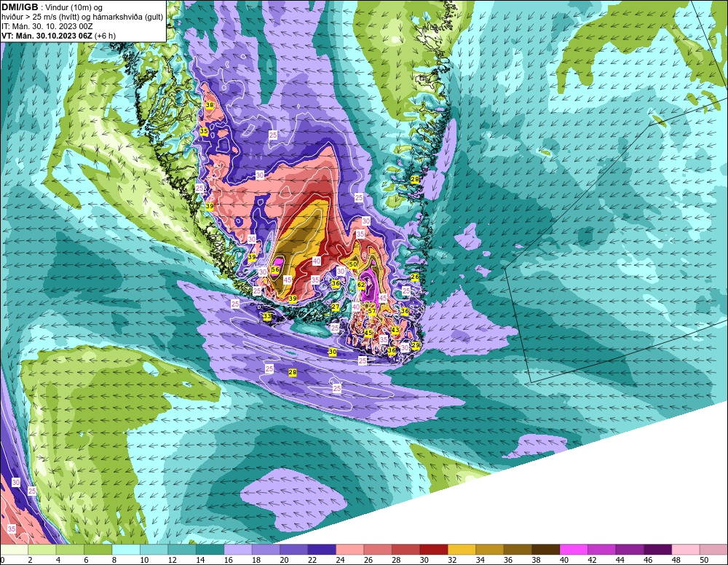Viewport: 728px width, 565px height.
Task: Click the legend scale number 16
Action: (229, 560)
